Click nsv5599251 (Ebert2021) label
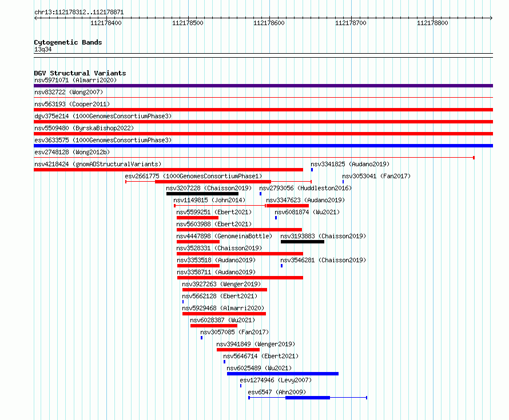 pos(214,212)
